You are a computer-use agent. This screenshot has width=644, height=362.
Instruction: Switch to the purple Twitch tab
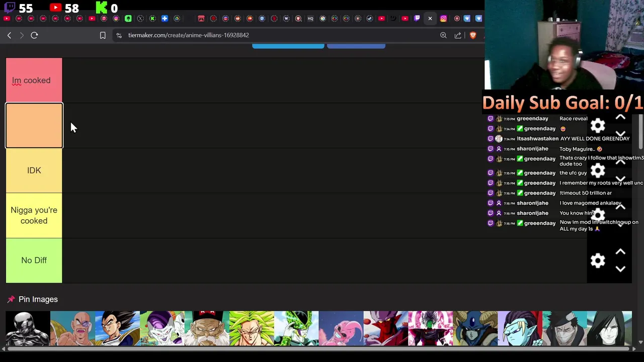pyautogui.click(x=417, y=19)
